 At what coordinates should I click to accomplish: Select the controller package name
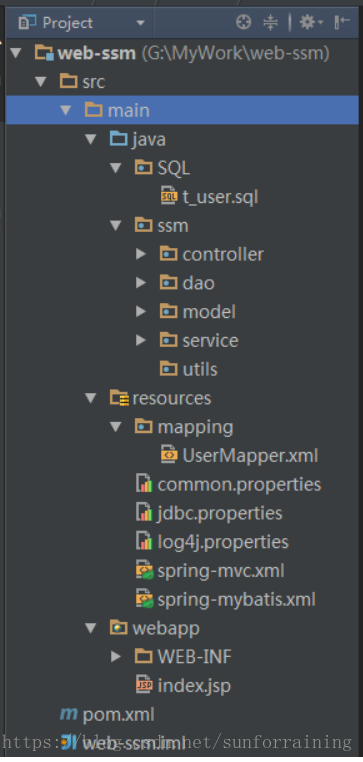223,254
